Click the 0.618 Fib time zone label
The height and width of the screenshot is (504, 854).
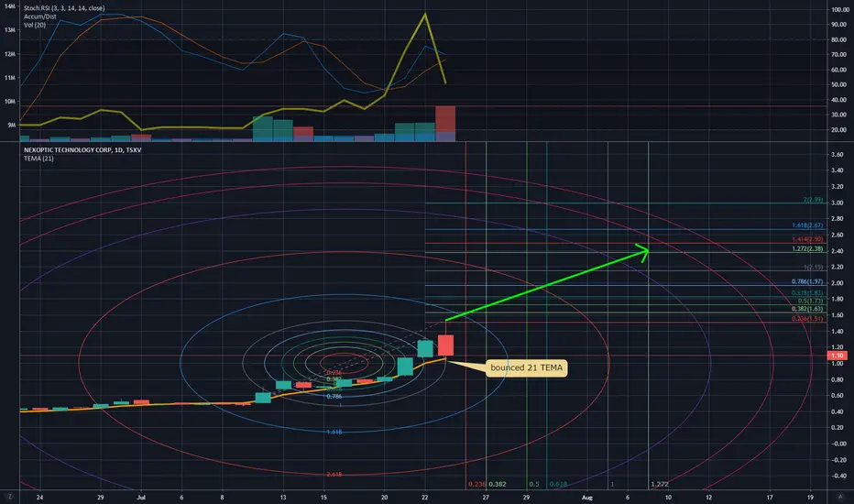click(558, 484)
